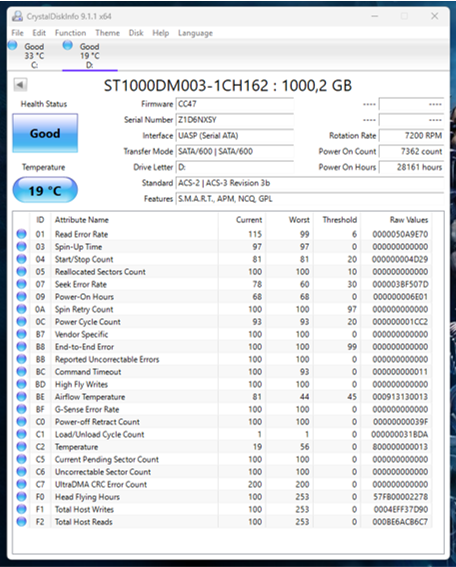This screenshot has width=456, height=567.
Task: Click the status icon for Power-off Retract Count
Action: tap(22, 422)
